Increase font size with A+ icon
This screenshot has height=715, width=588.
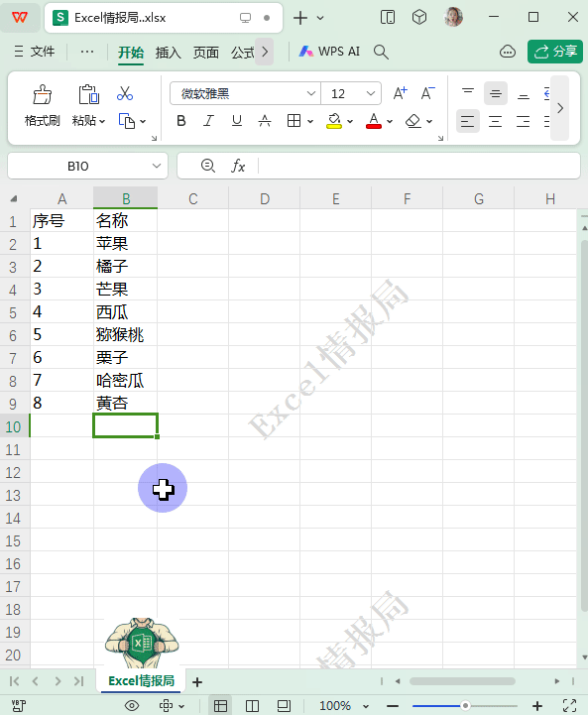(400, 93)
